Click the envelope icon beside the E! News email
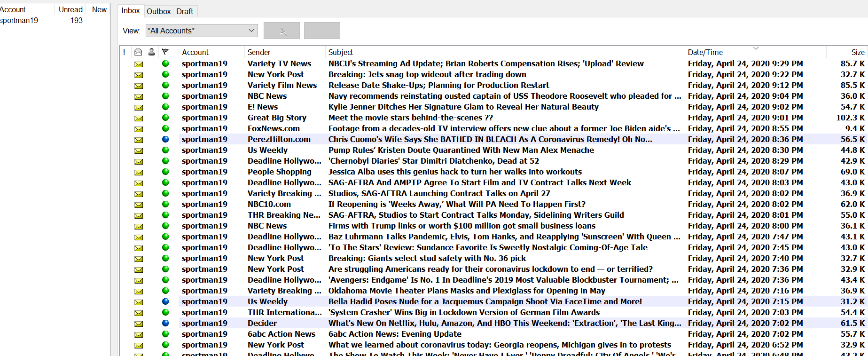 139,107
